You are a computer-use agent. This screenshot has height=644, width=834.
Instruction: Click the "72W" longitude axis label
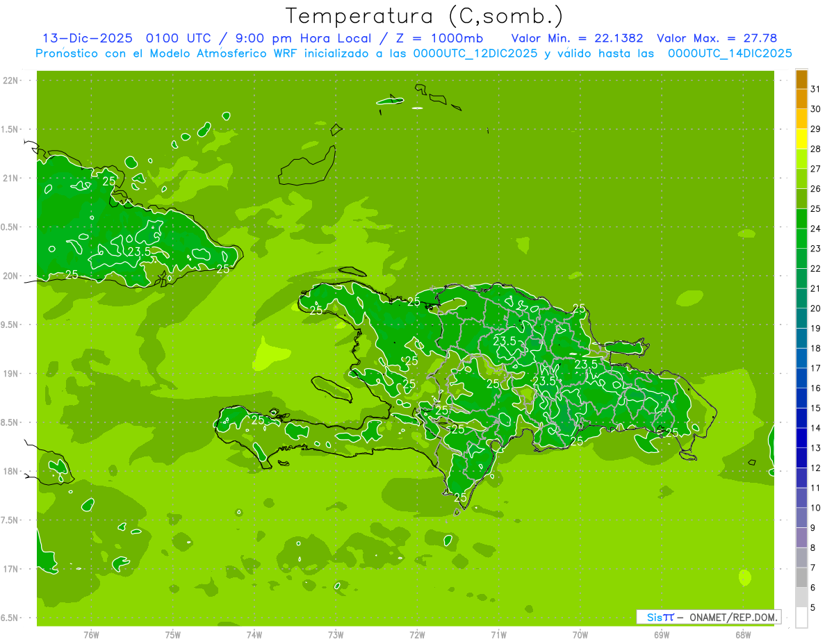tap(417, 634)
